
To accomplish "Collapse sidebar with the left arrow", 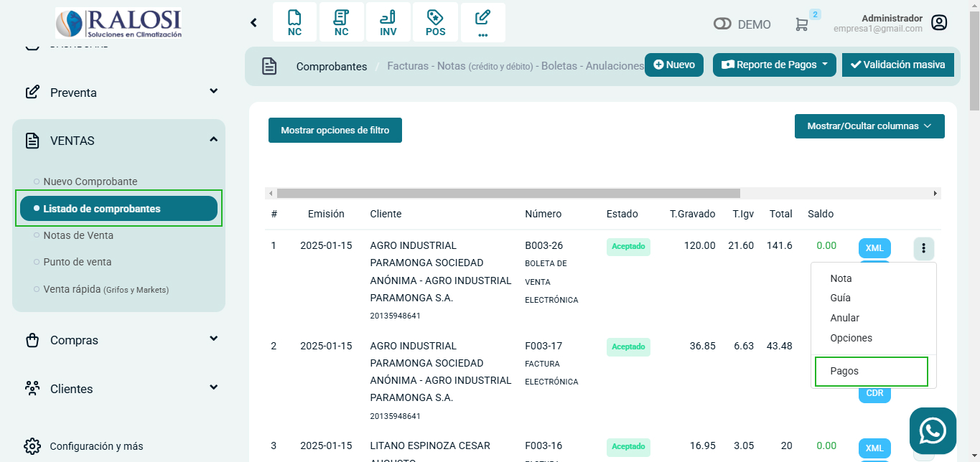I will [253, 23].
